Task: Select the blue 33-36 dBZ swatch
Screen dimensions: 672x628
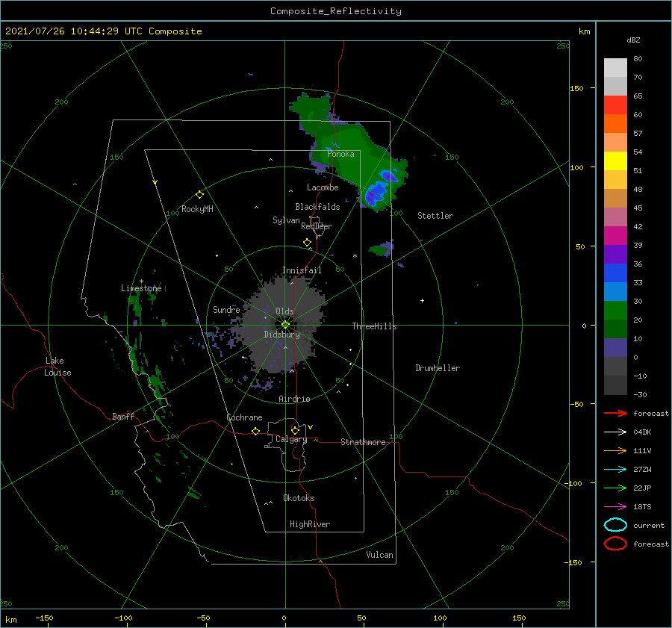Action: point(615,273)
